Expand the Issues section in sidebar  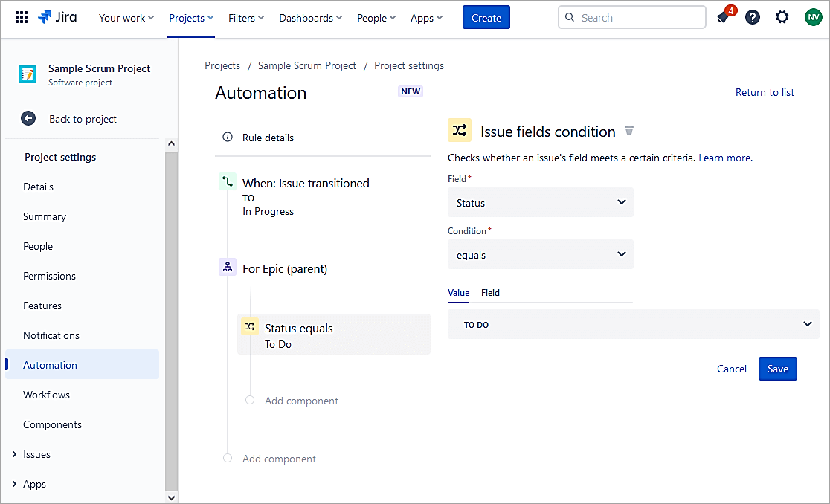coord(13,454)
